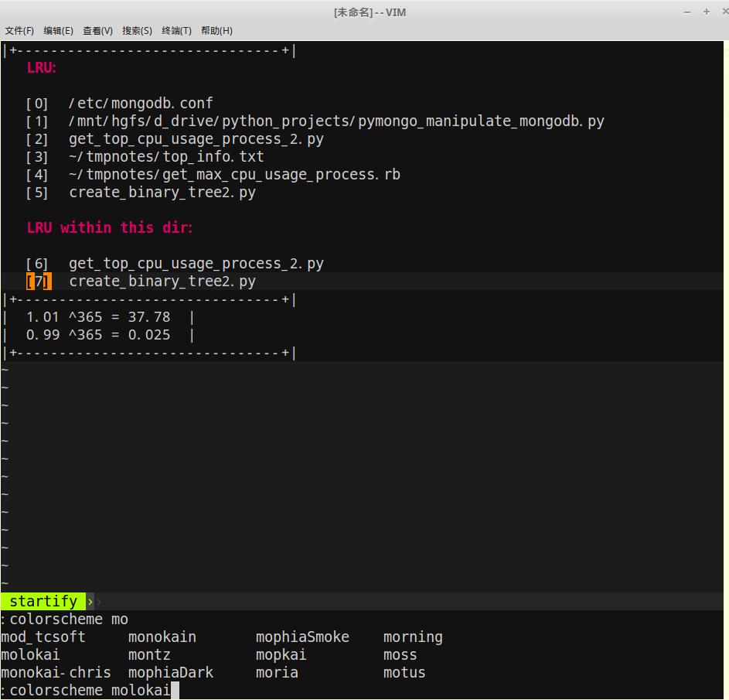Open the 编辑(E) menu
This screenshot has width=729, height=700.
tap(58, 31)
